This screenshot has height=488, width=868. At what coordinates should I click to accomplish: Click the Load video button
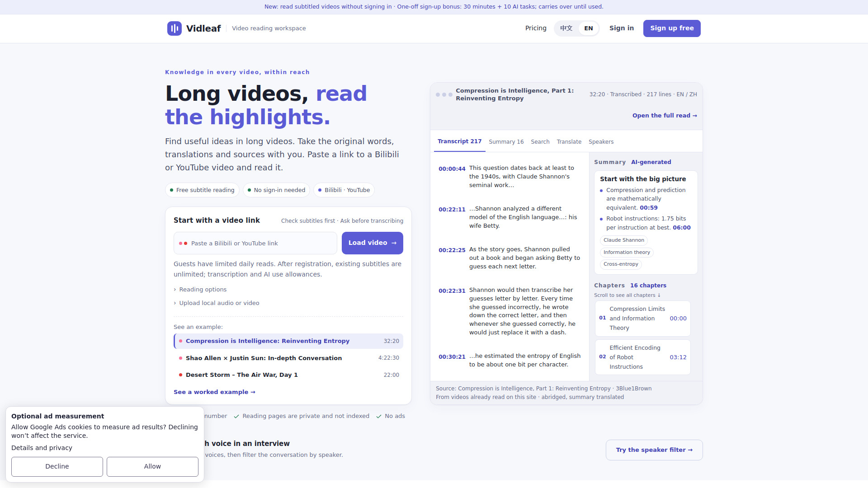click(x=373, y=243)
